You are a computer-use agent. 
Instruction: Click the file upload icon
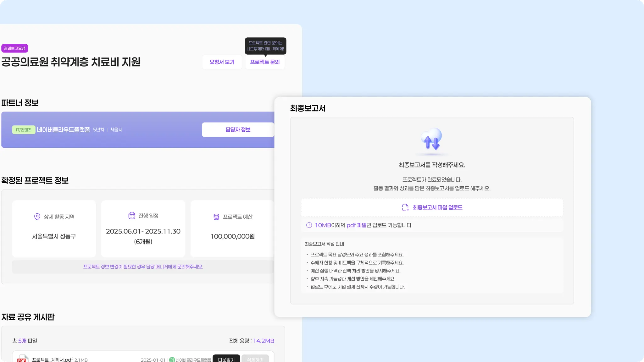tap(405, 207)
